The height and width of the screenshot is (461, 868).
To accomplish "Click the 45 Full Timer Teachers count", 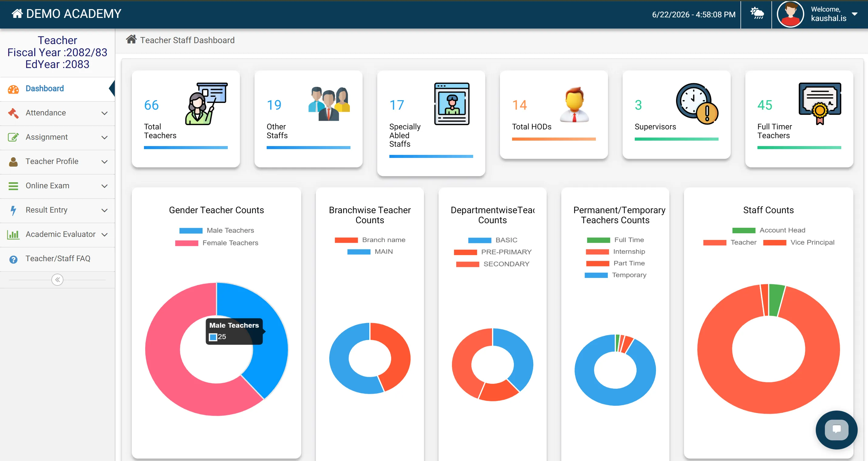I will point(764,105).
